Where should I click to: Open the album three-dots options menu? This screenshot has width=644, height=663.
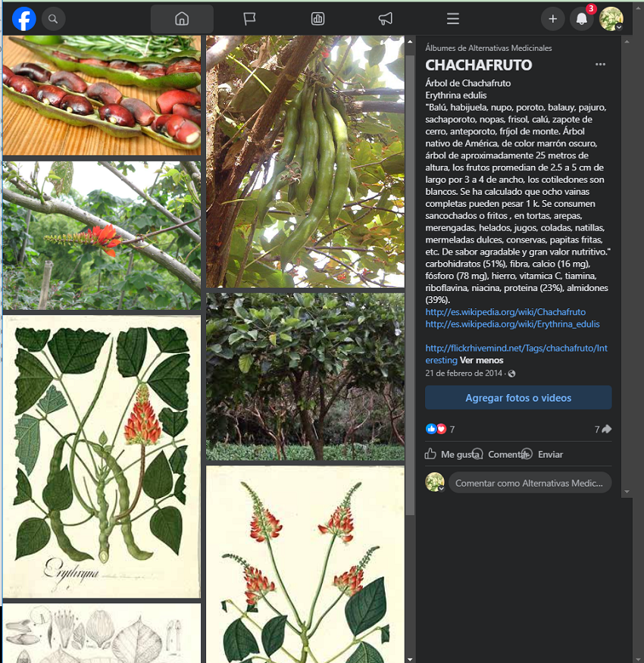tap(601, 64)
